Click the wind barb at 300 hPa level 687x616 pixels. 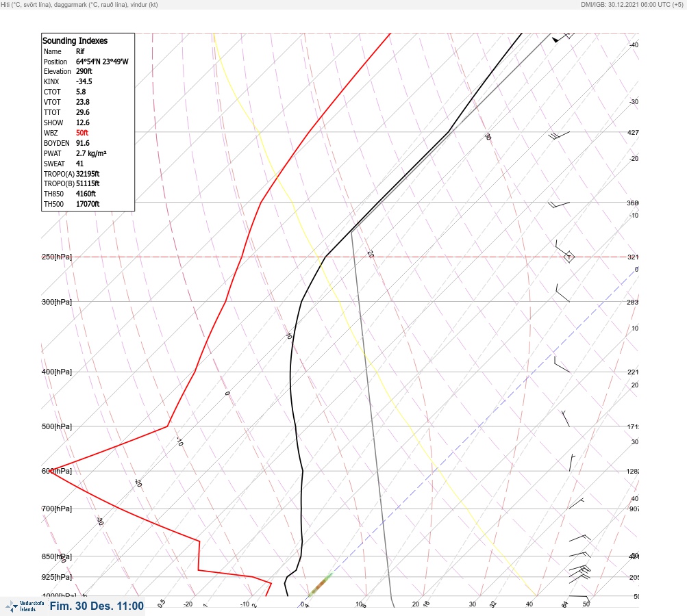click(x=562, y=293)
